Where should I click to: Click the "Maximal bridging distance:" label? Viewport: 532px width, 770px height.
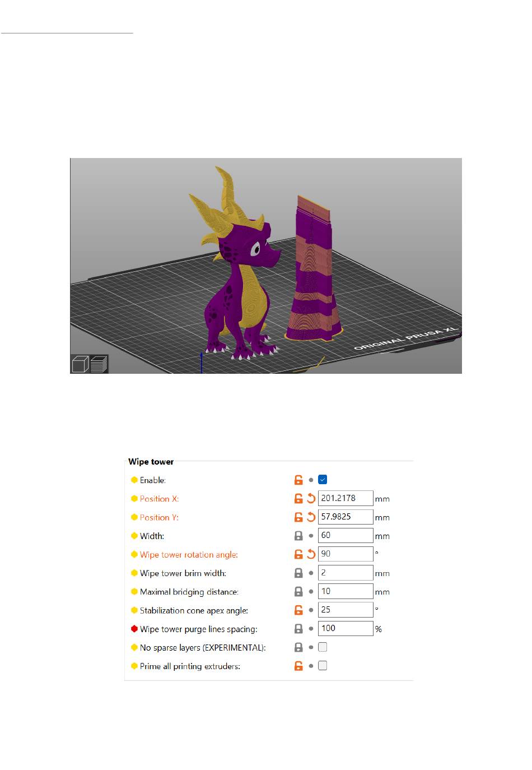(189, 592)
